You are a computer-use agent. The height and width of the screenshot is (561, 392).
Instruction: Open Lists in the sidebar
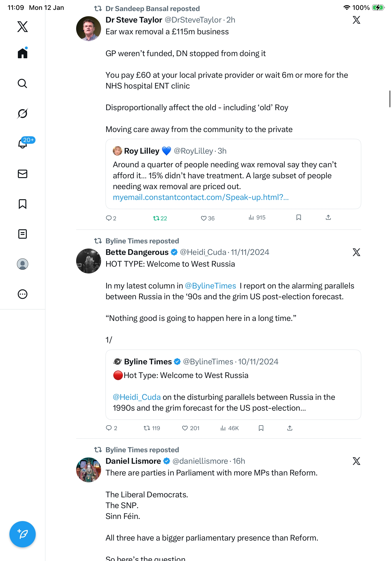[x=23, y=234]
